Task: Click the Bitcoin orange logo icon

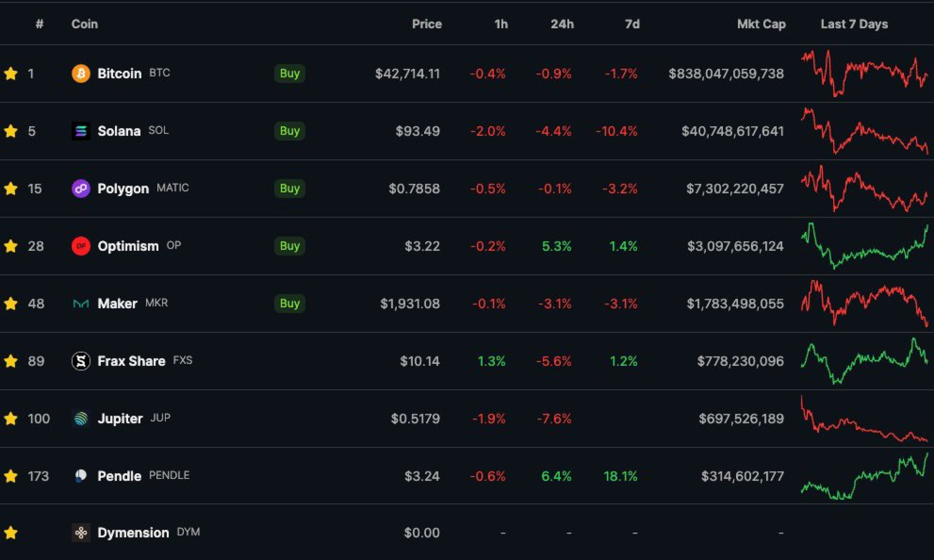Action: (81, 73)
